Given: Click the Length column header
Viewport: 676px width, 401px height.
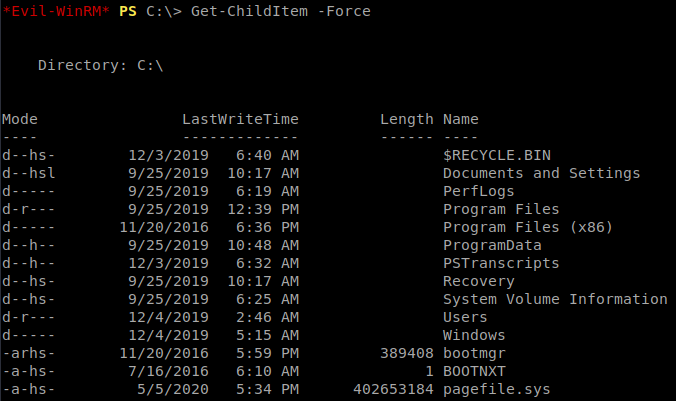Looking at the screenshot, I should [x=407, y=119].
